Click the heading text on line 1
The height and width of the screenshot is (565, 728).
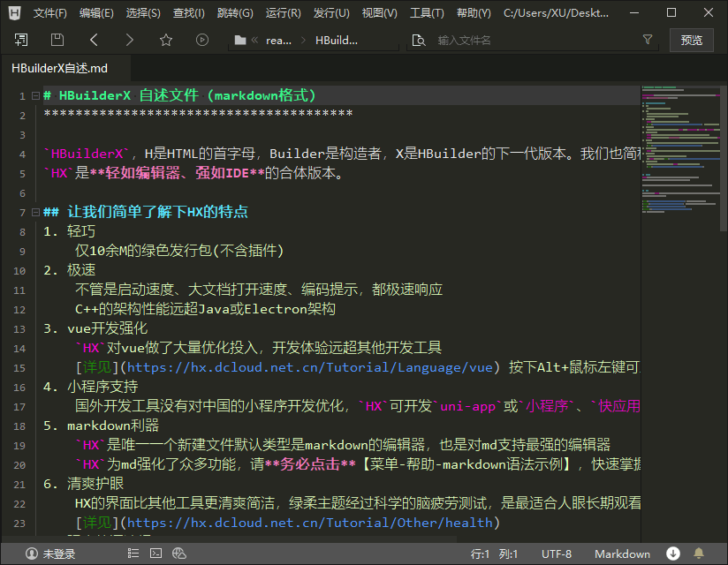(179, 95)
